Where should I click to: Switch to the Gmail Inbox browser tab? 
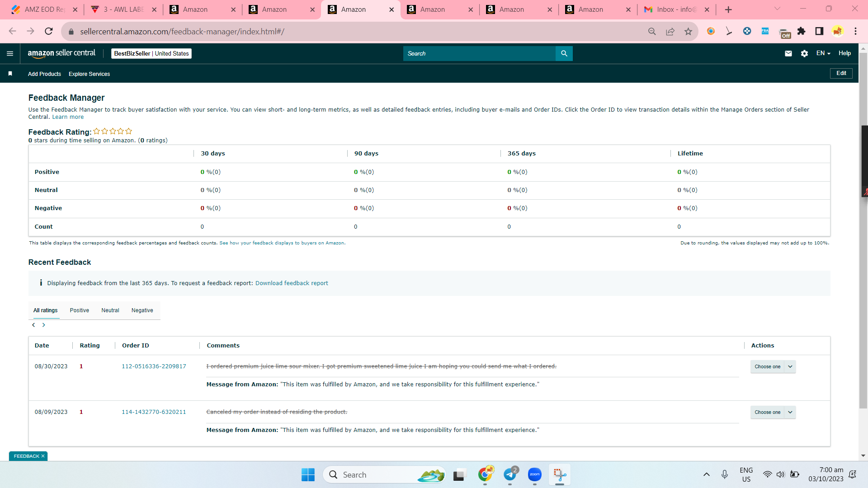tap(676, 9)
